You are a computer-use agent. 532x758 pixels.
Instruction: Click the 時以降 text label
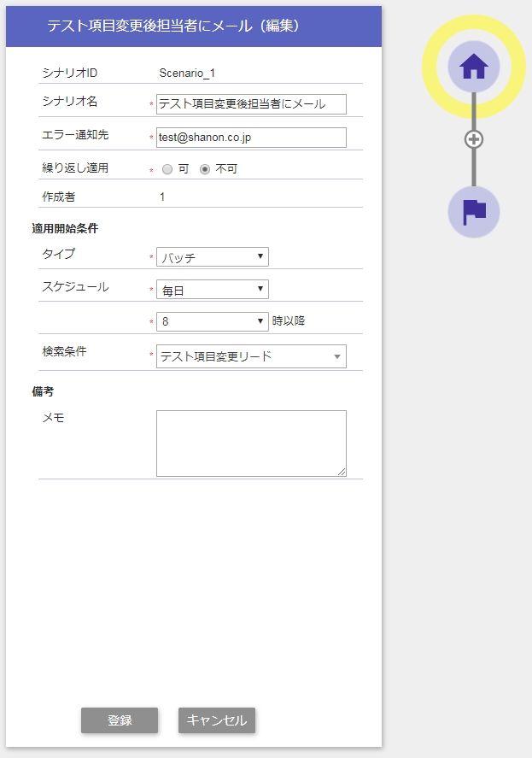[289, 321]
